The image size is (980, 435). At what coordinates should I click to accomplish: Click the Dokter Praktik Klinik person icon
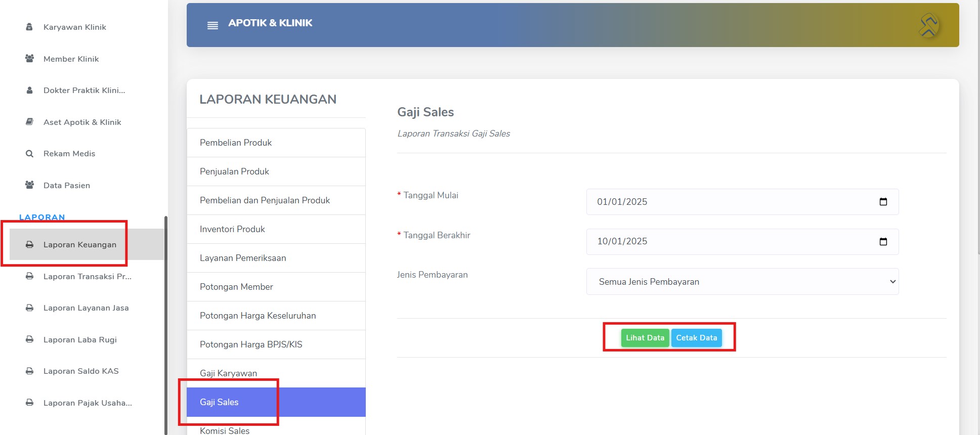[x=29, y=90]
